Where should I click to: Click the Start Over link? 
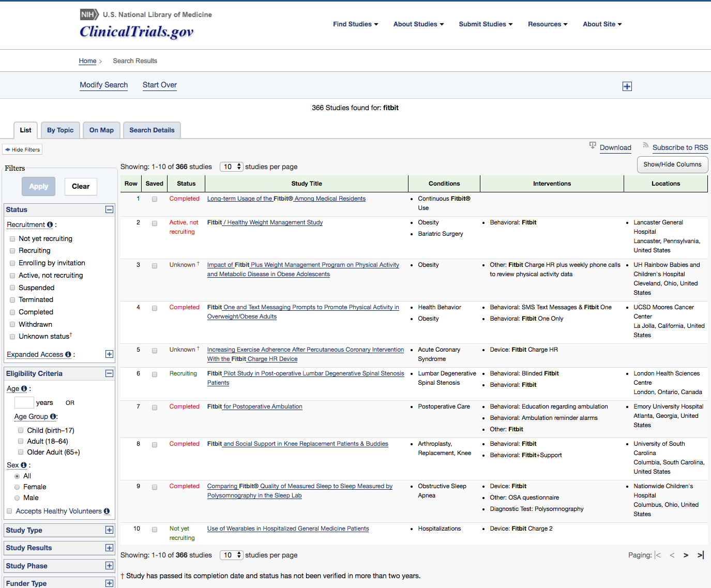(x=160, y=85)
